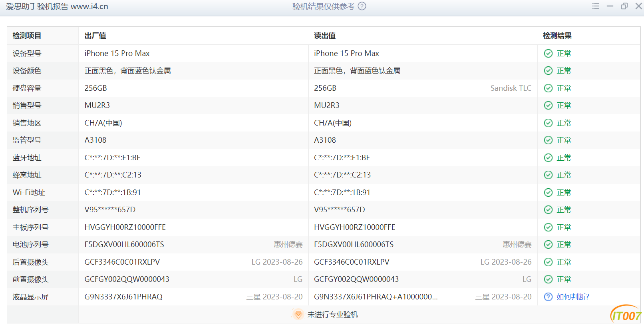Click the green check icon for 硬盘容量
This screenshot has width=644, height=325.
(x=549, y=88)
